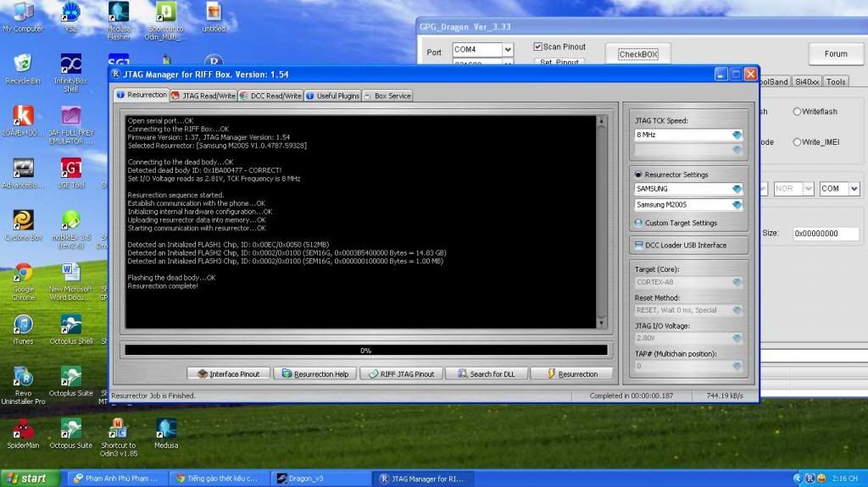
Task: Launch InfinityBox Shell desktop icon
Action: [x=71, y=73]
